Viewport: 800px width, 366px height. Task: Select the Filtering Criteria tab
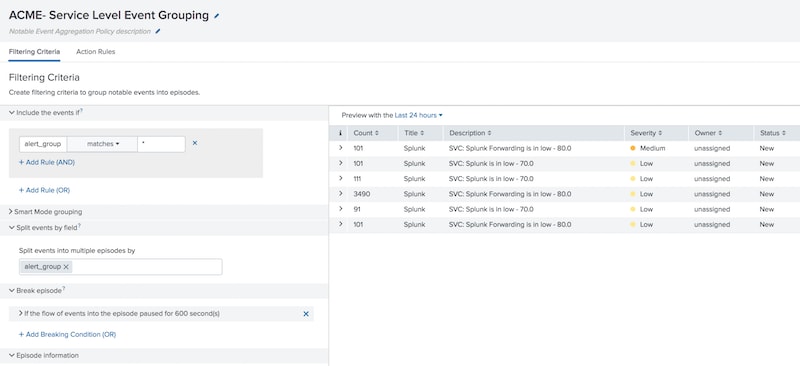click(x=34, y=52)
